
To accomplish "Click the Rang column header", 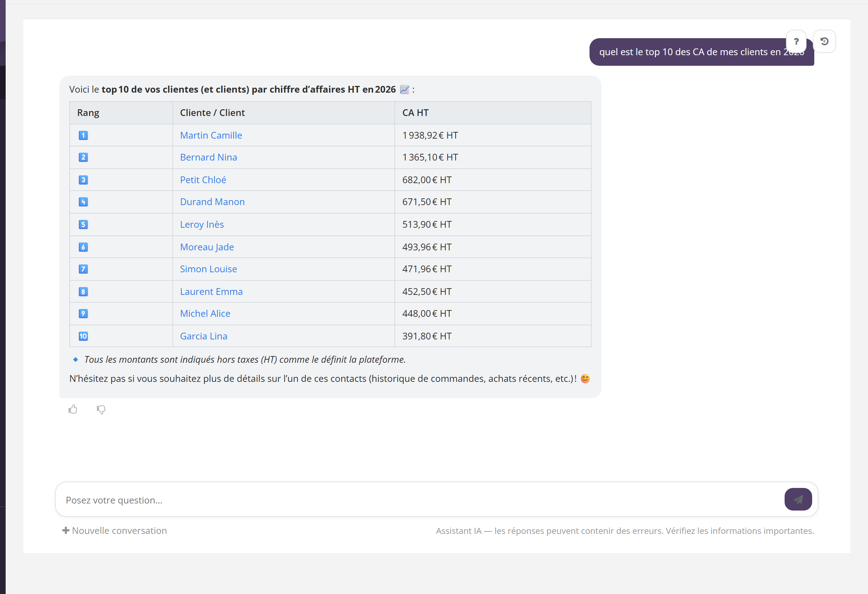I will pyautogui.click(x=121, y=113).
